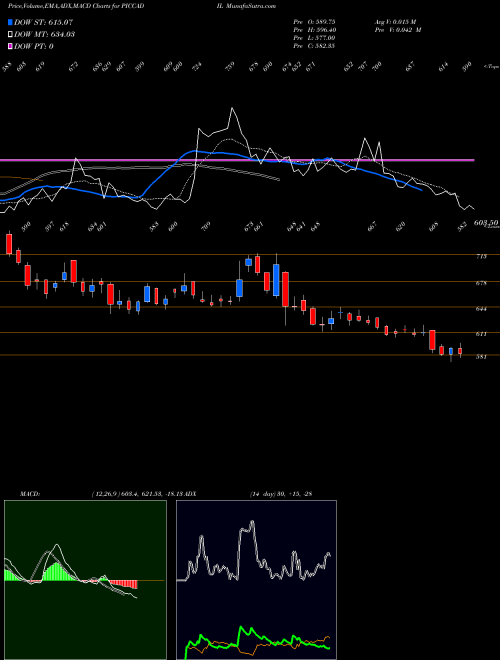Click the magenta DOW PT legend swatch
The image size is (500, 660).
(10, 46)
